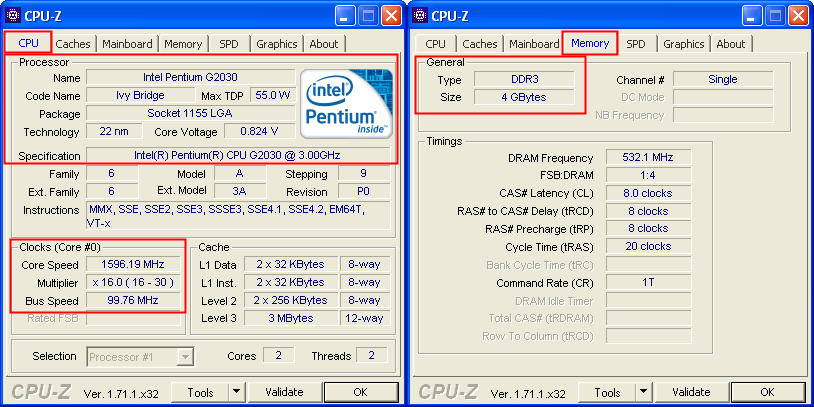The image size is (814, 407).
Task: Click Cores count value field
Action: 279,355
